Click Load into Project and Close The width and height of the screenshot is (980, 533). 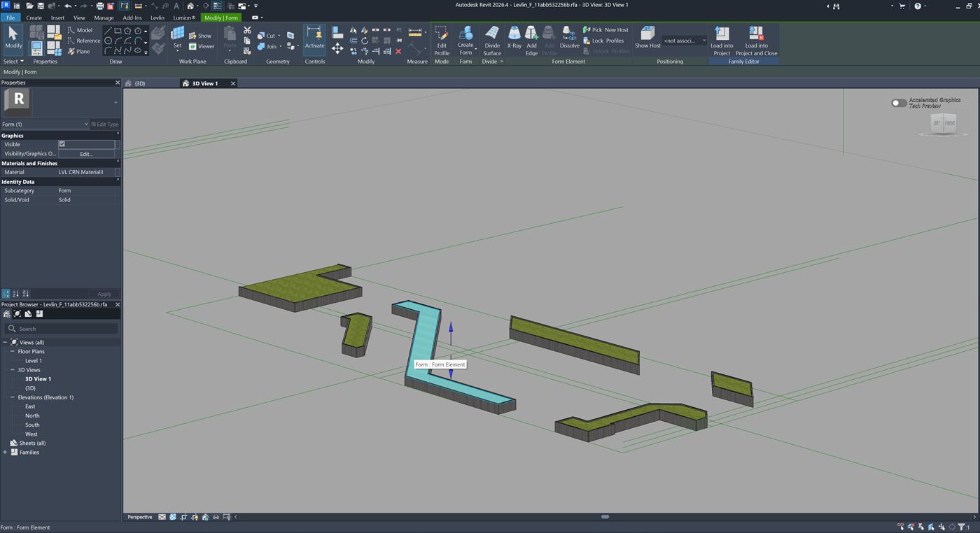756,41
